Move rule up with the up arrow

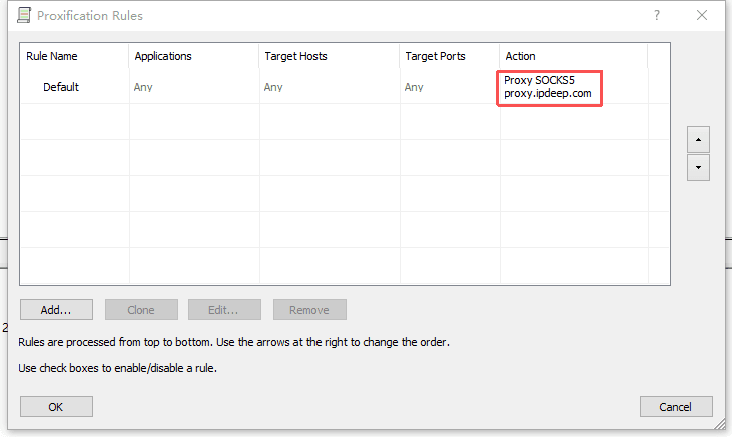pyautogui.click(x=698, y=138)
